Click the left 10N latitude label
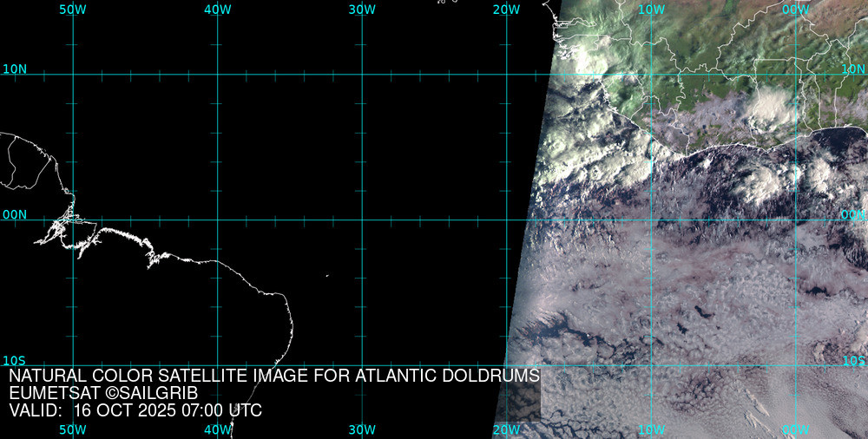Screen dimensions: 868x439 click(15, 69)
